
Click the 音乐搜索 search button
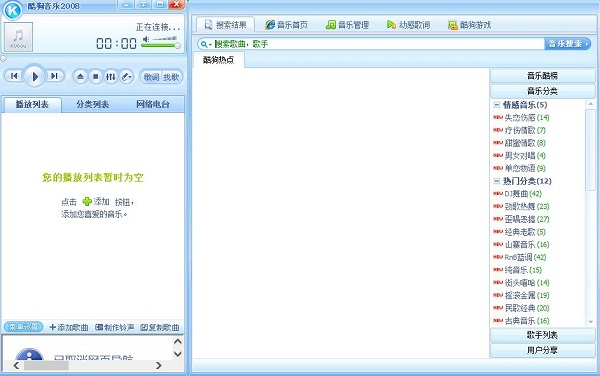pyautogui.click(x=567, y=44)
